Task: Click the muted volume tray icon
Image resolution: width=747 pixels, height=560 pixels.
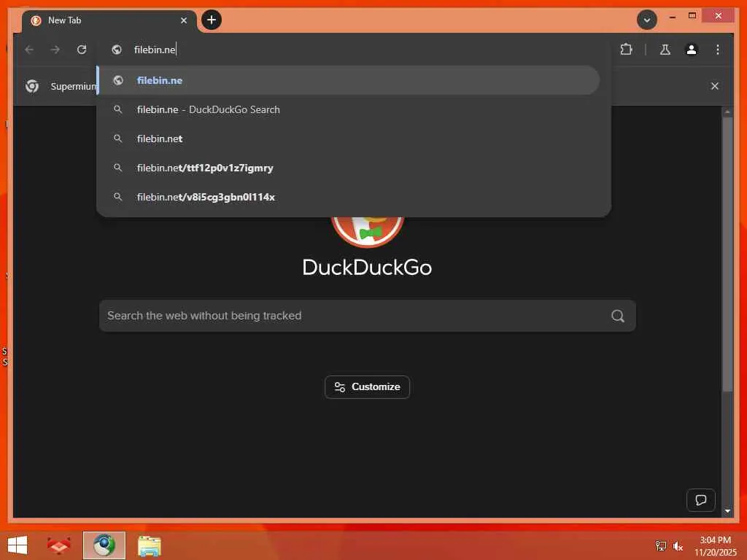Action: tap(678, 546)
